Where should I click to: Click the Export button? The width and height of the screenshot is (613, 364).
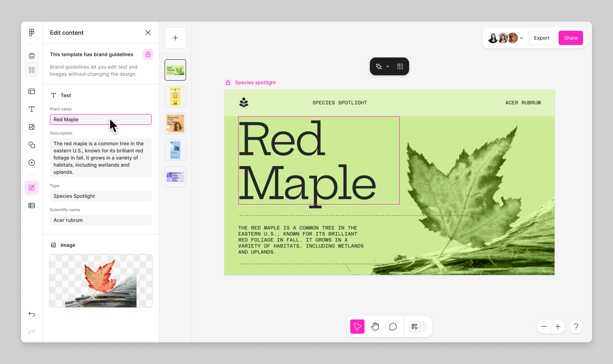pos(541,38)
